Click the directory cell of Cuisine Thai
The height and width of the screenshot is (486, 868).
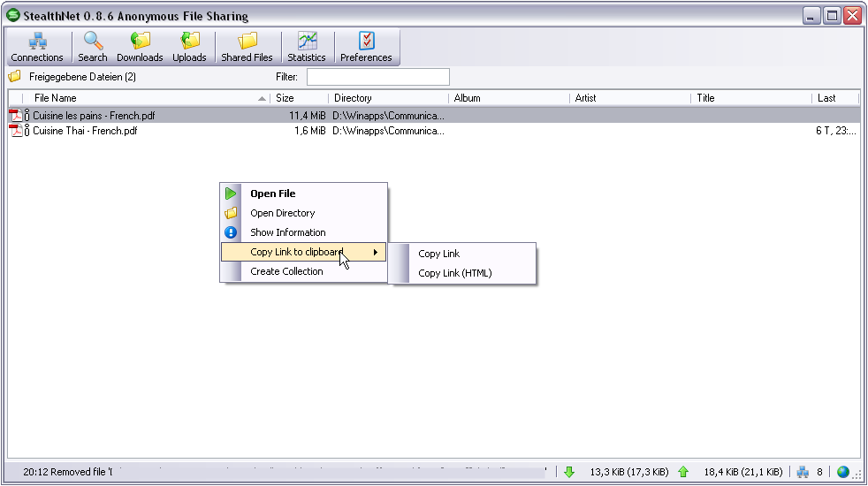[x=388, y=131]
